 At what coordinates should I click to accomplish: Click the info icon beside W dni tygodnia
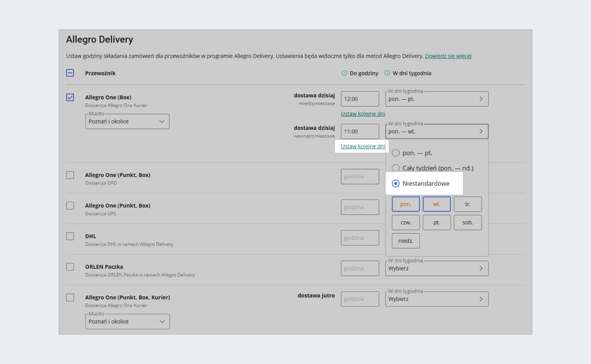[x=387, y=73]
